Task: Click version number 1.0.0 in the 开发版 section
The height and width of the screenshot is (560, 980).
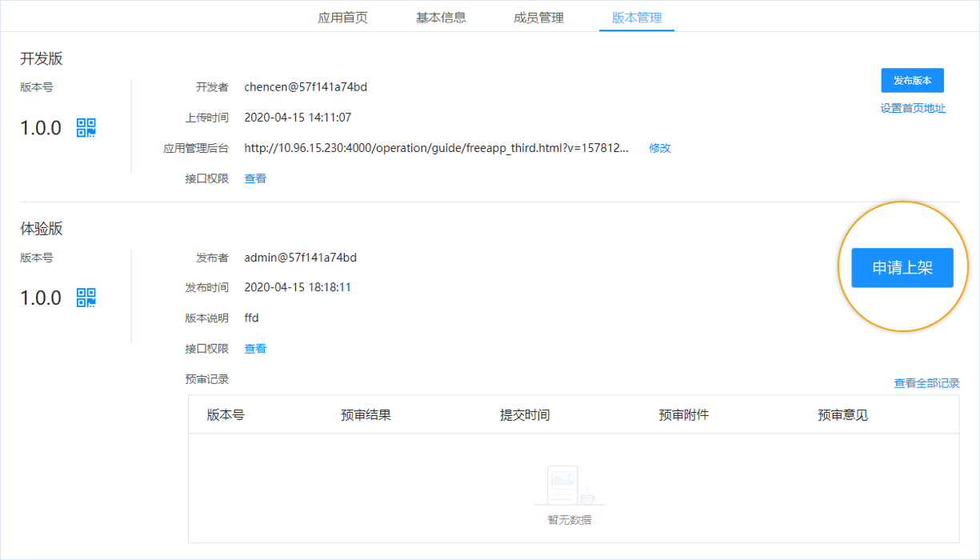Action: pos(40,128)
